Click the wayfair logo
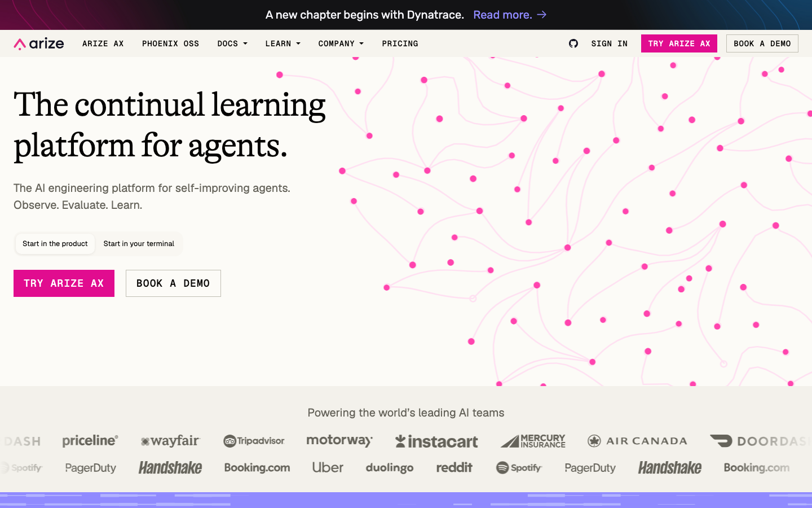The image size is (812, 508). [170, 441]
